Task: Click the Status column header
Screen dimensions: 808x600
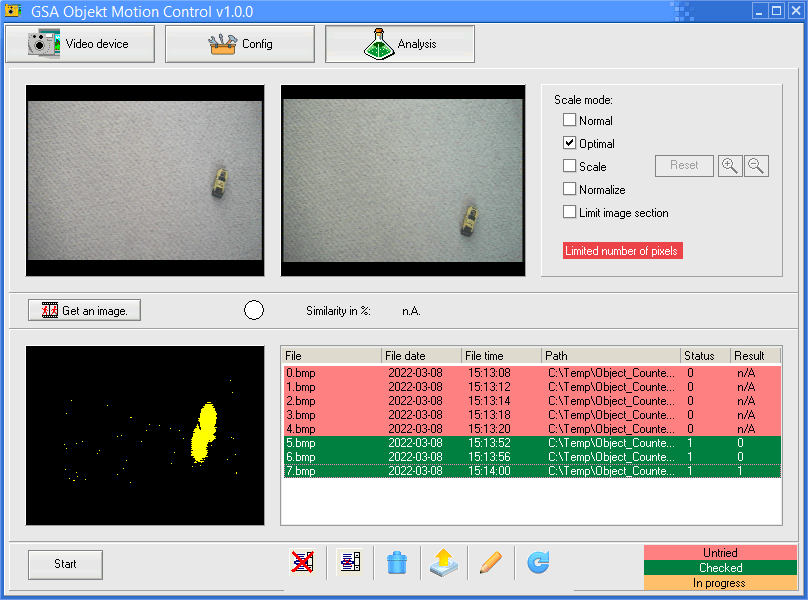Action: (x=705, y=356)
